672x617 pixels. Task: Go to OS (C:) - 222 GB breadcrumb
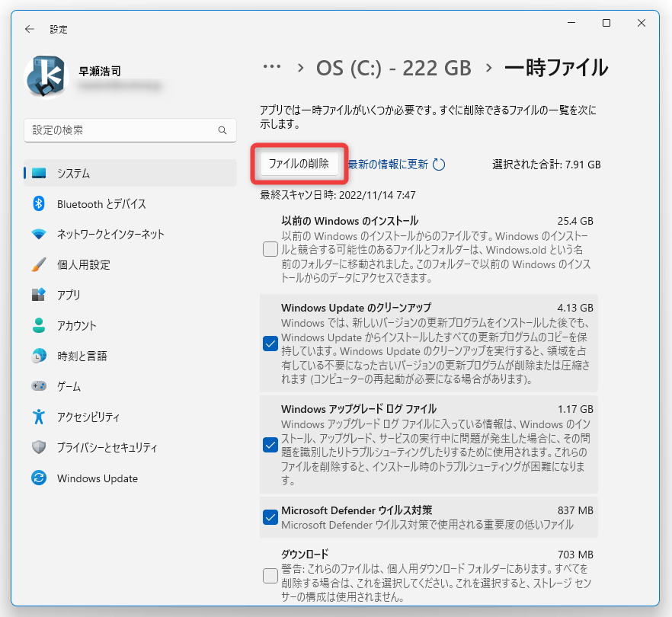pos(393,68)
